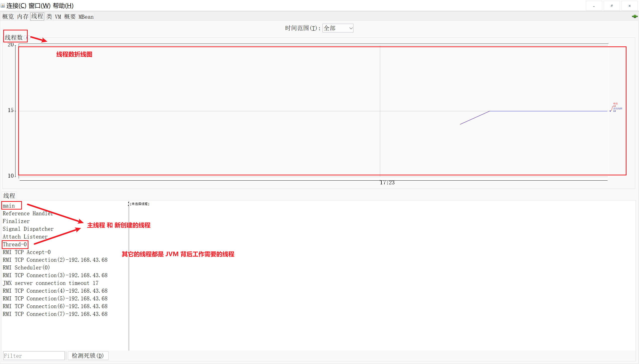Image resolution: width=639 pixels, height=364 pixels.
Task: Switch to the 内存 tab
Action: [x=23, y=17]
